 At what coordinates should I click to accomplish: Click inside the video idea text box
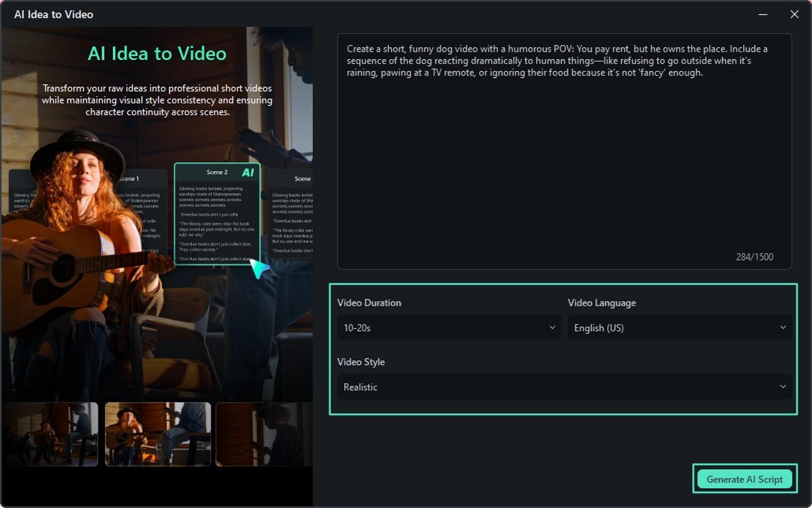565,152
